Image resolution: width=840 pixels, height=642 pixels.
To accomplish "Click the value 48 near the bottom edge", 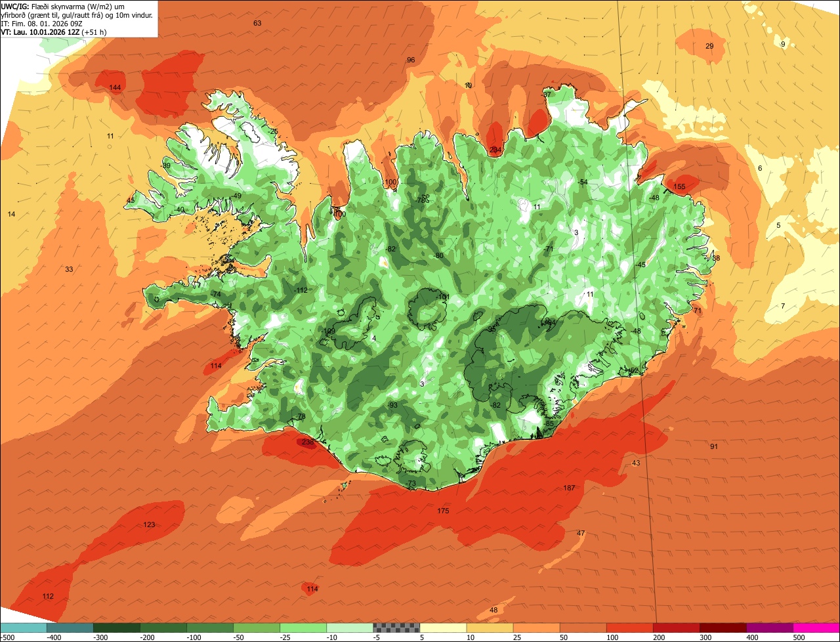I will pyautogui.click(x=493, y=610).
